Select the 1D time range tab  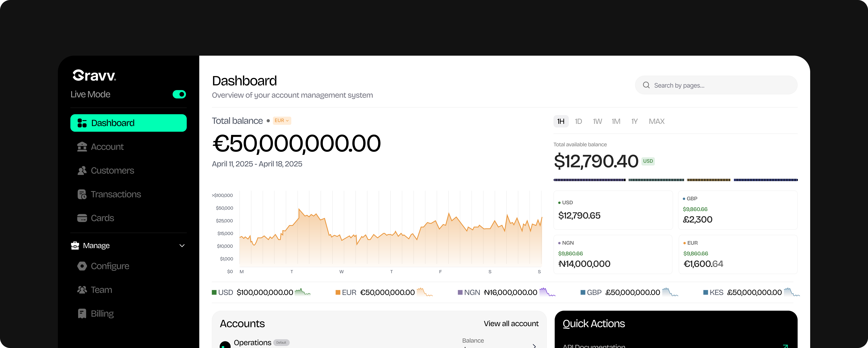click(578, 121)
